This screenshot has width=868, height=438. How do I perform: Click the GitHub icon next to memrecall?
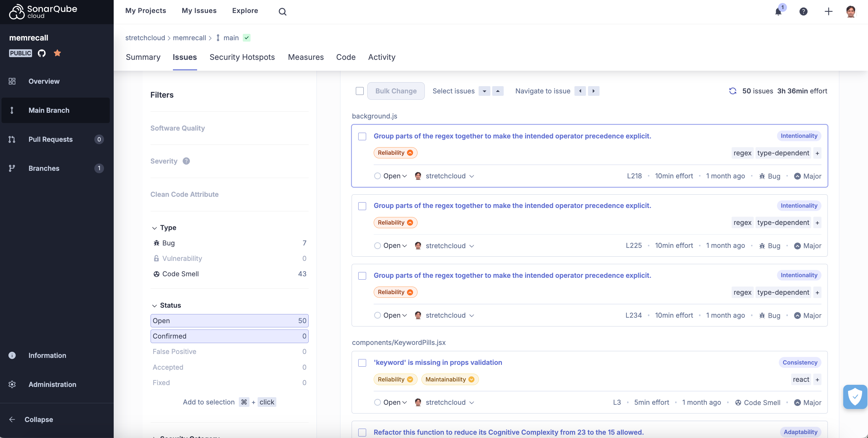click(41, 53)
